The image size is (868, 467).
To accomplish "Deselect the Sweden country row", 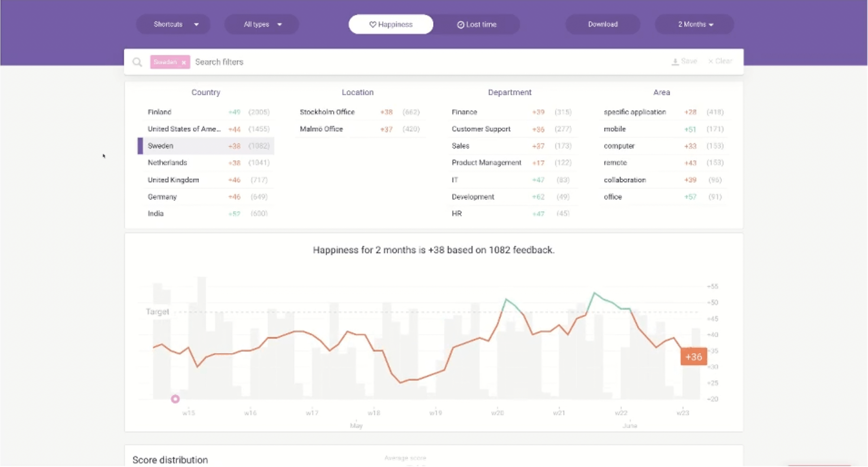I will 206,146.
